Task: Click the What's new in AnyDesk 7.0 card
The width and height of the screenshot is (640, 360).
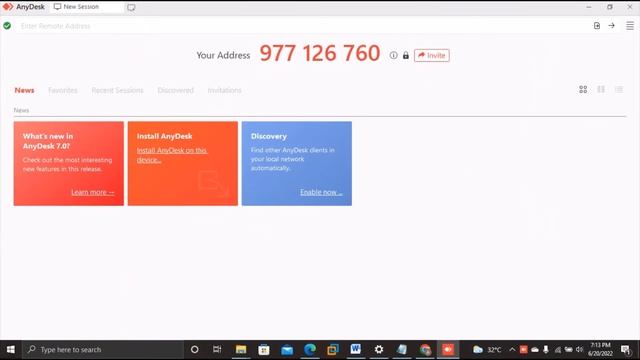Action: click(69, 163)
